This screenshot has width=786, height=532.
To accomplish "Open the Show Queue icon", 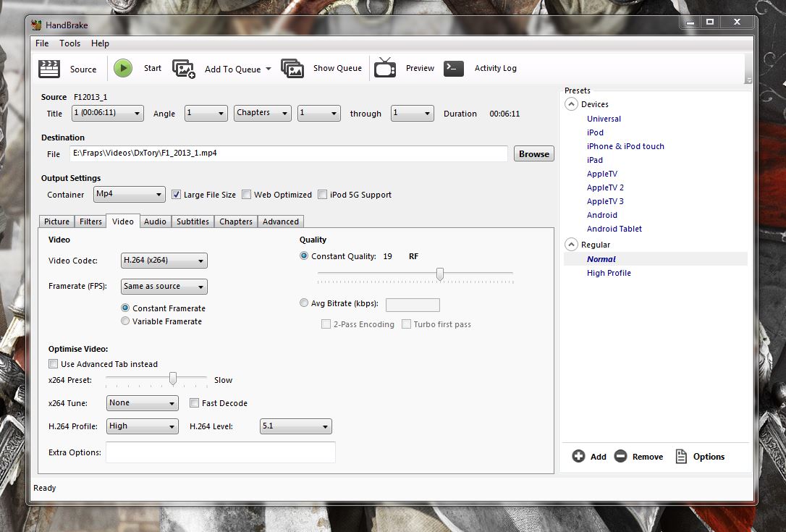I will pyautogui.click(x=292, y=69).
